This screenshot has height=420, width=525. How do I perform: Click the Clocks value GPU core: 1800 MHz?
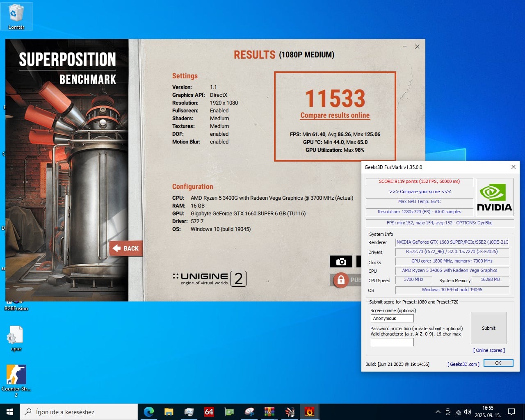click(x=452, y=261)
